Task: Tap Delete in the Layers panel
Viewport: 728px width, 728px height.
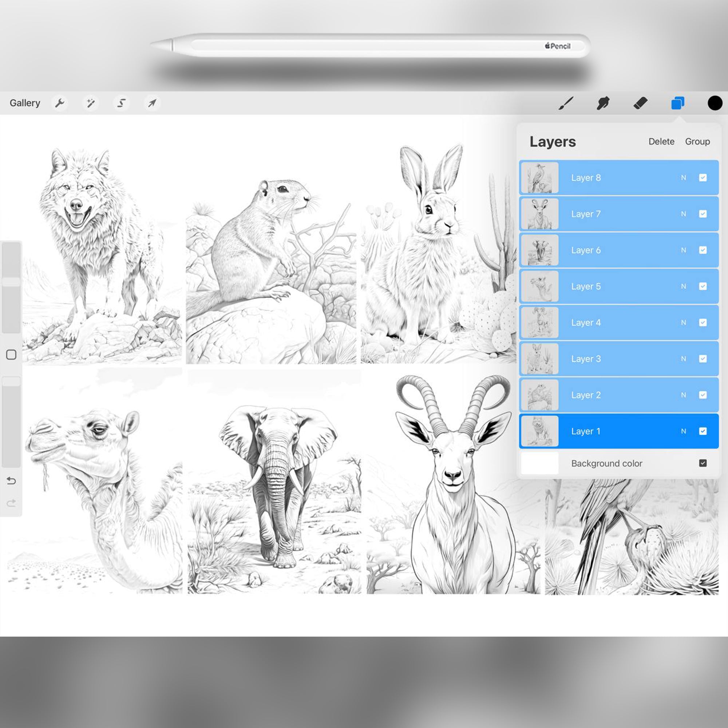Action: pyautogui.click(x=661, y=142)
